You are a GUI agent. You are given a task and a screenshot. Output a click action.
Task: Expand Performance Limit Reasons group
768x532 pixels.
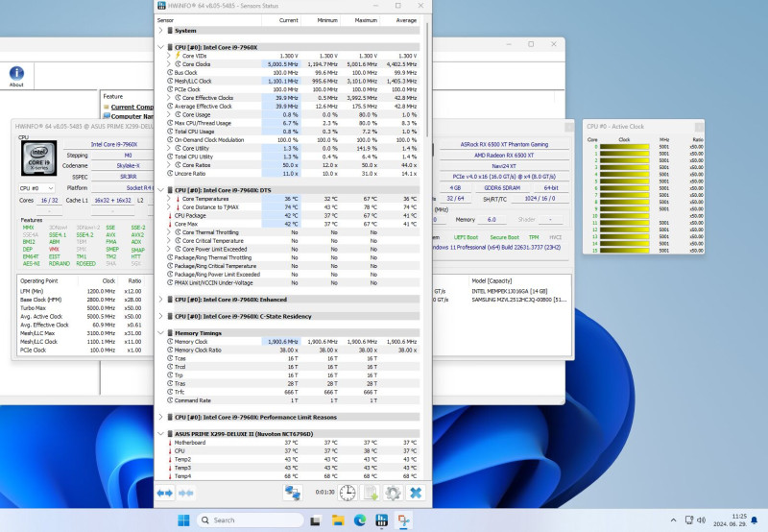click(160, 417)
